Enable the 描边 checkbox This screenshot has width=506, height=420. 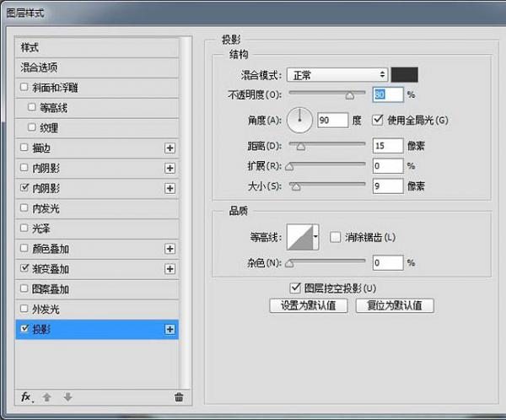point(24,148)
